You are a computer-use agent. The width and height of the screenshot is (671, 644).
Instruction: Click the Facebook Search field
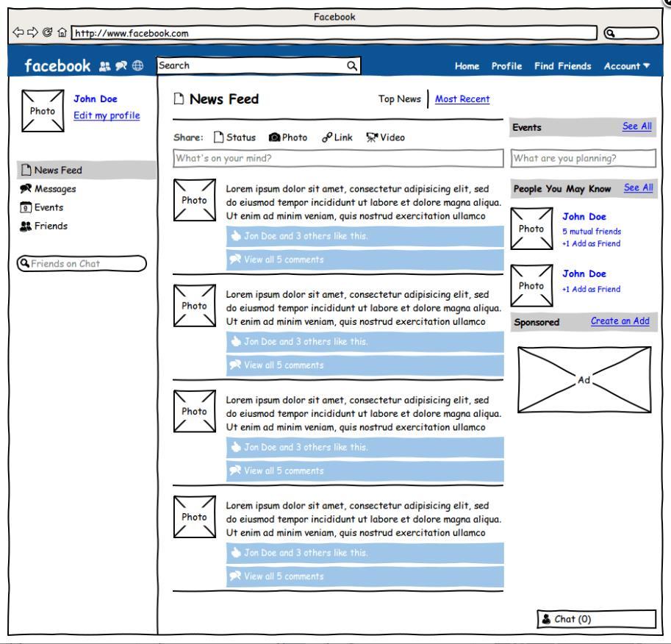point(259,65)
